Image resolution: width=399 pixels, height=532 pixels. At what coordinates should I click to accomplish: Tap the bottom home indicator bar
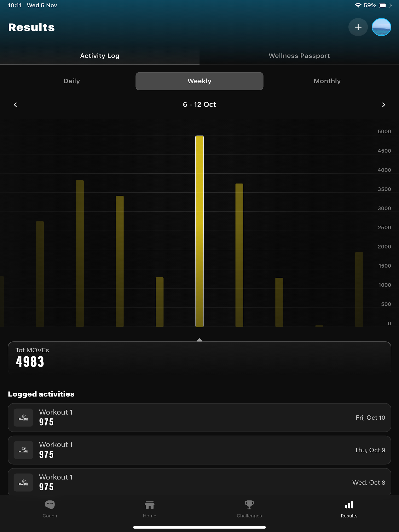pyautogui.click(x=199, y=527)
